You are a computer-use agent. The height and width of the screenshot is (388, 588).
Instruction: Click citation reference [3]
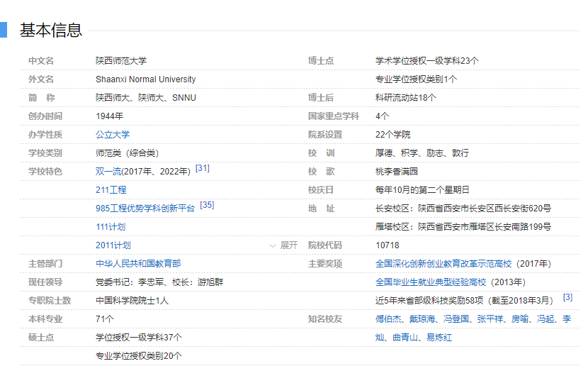pyautogui.click(x=567, y=298)
